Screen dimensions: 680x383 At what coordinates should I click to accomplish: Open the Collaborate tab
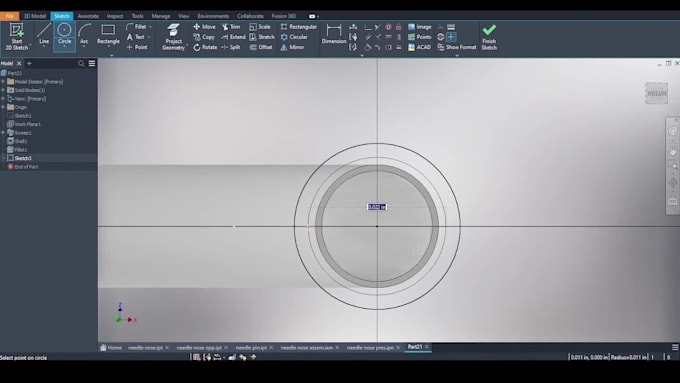click(x=250, y=16)
